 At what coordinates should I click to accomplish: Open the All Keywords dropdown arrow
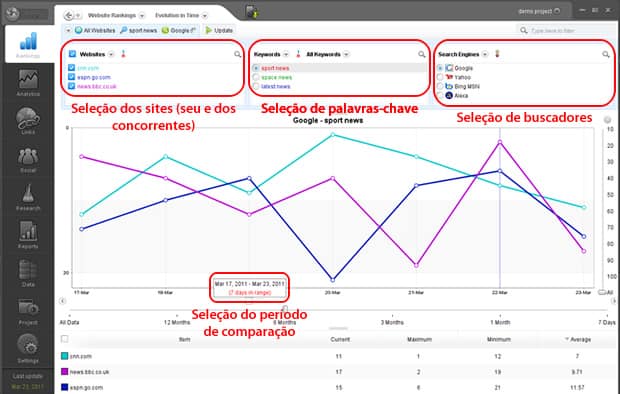(x=346, y=54)
